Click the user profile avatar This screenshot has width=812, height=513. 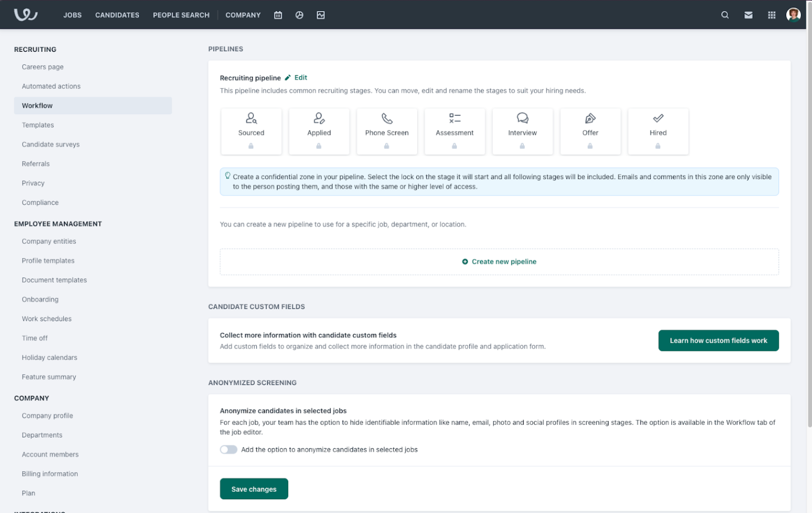point(793,15)
